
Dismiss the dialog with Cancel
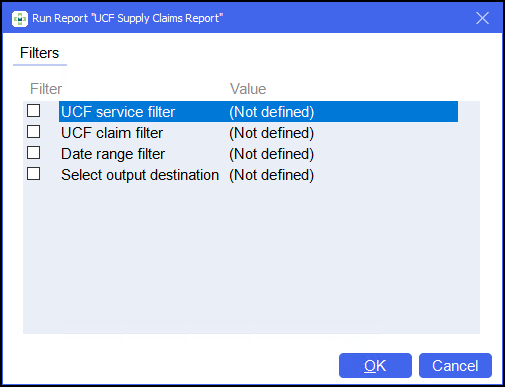click(455, 366)
